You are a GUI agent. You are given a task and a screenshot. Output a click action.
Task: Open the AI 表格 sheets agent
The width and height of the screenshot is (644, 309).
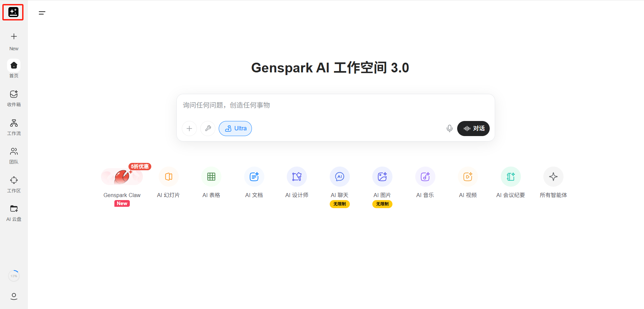coord(211,177)
